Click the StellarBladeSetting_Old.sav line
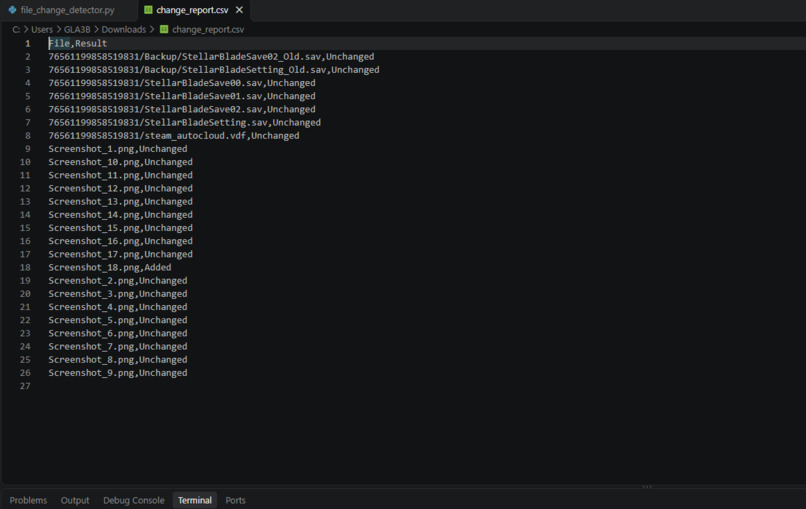 (x=214, y=70)
